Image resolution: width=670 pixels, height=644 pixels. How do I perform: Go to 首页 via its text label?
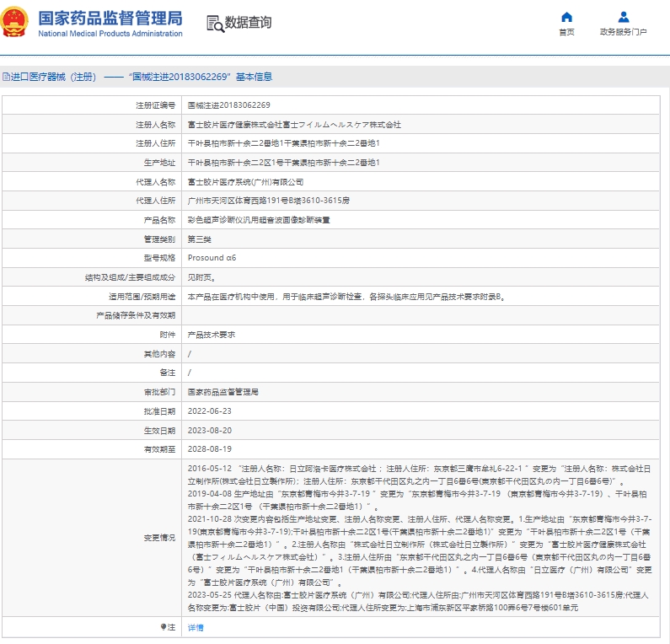click(x=566, y=32)
